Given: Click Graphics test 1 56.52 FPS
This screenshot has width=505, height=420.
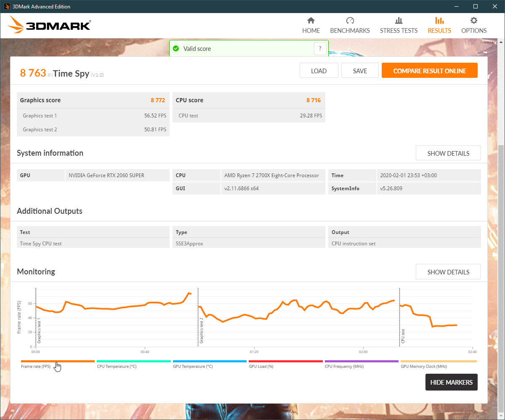Looking at the screenshot, I should click(155, 115).
